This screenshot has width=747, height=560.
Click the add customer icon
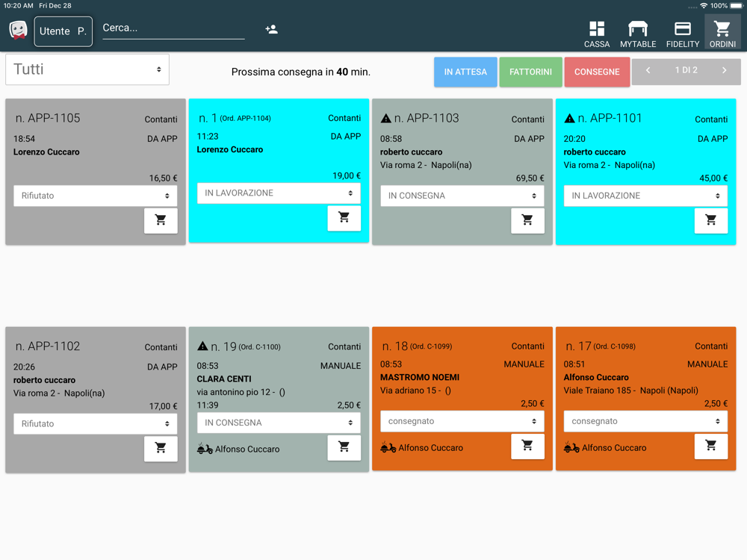[x=271, y=29]
